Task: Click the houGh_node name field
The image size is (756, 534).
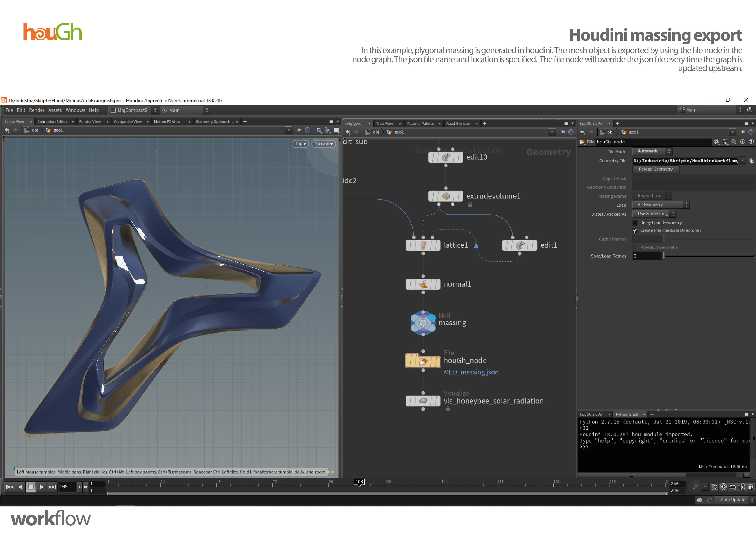Action: 654,142
